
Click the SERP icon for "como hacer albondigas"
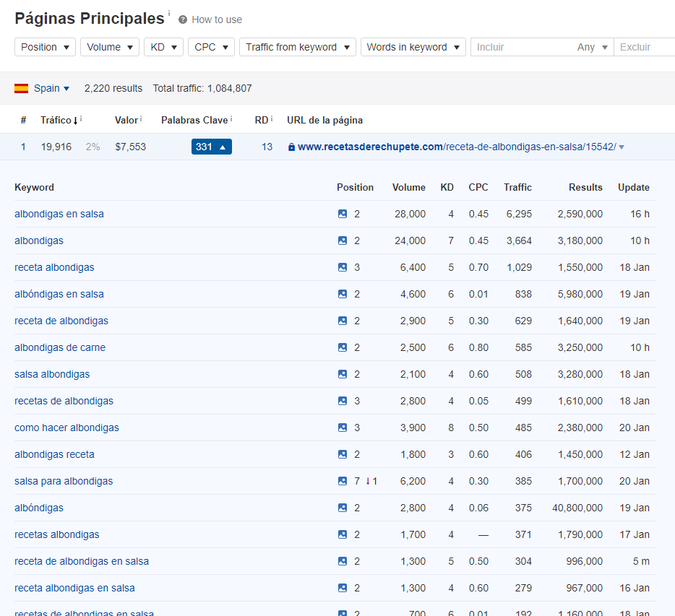342,428
